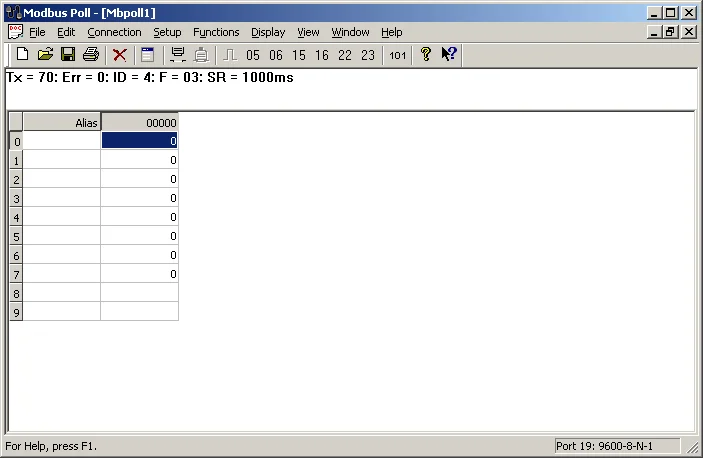Image resolution: width=703 pixels, height=458 pixels.
Task: Select the value cell in row 5
Action: [x=139, y=236]
